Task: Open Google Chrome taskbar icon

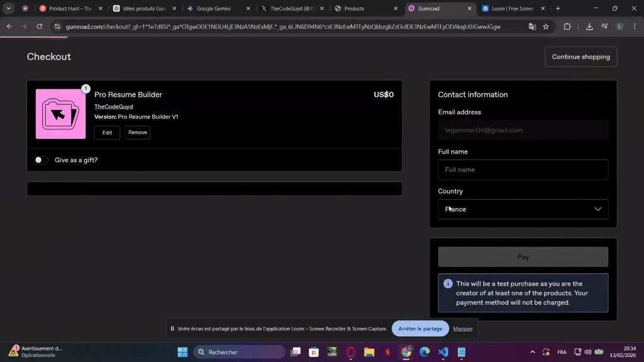Action: point(406,352)
